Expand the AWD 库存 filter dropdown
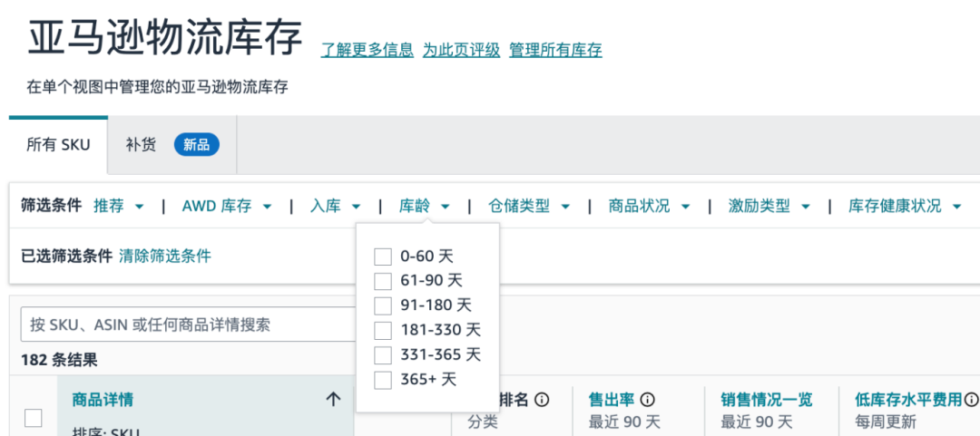Screen dimensions: 980x436 (x=227, y=206)
